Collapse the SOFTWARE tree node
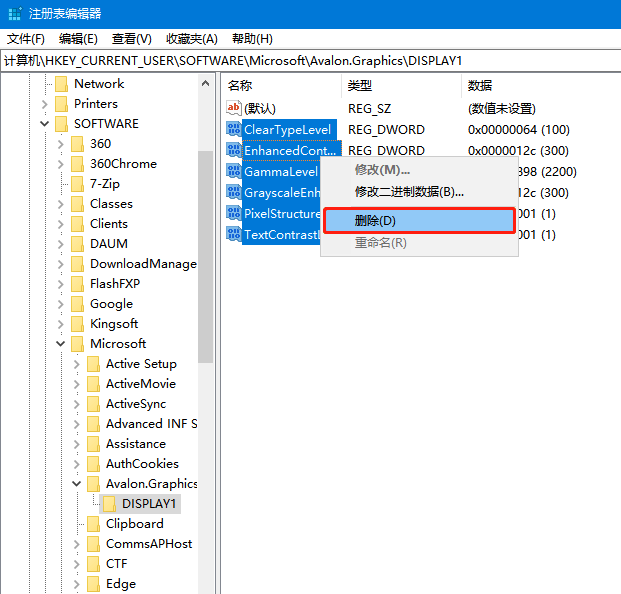This screenshot has width=621, height=594. 45,124
